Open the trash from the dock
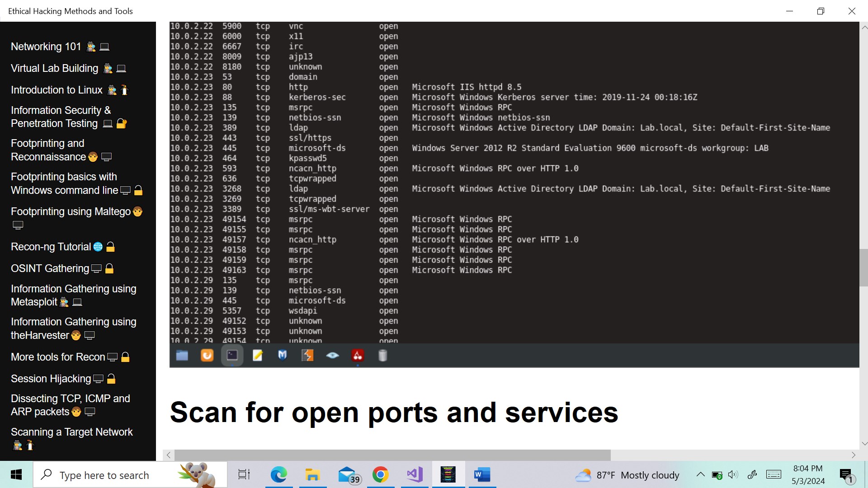868x488 pixels. 382,356
